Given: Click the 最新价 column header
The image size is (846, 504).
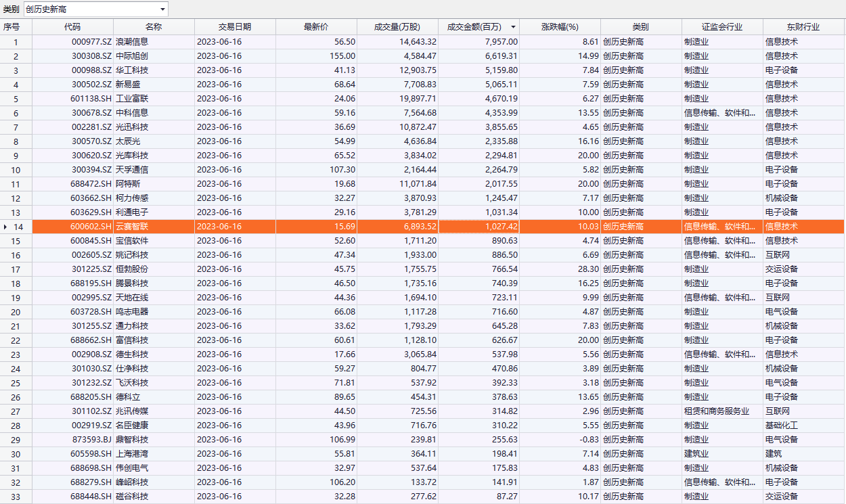Looking at the screenshot, I should [316, 27].
